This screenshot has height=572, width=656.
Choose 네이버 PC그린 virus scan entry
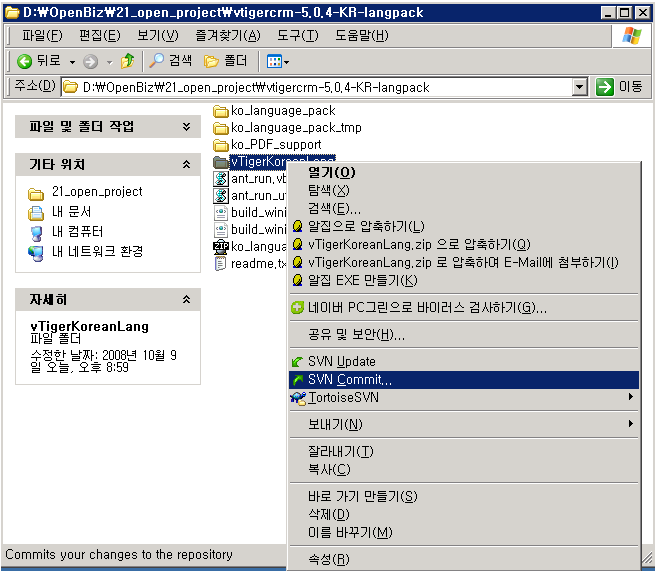pos(464,308)
